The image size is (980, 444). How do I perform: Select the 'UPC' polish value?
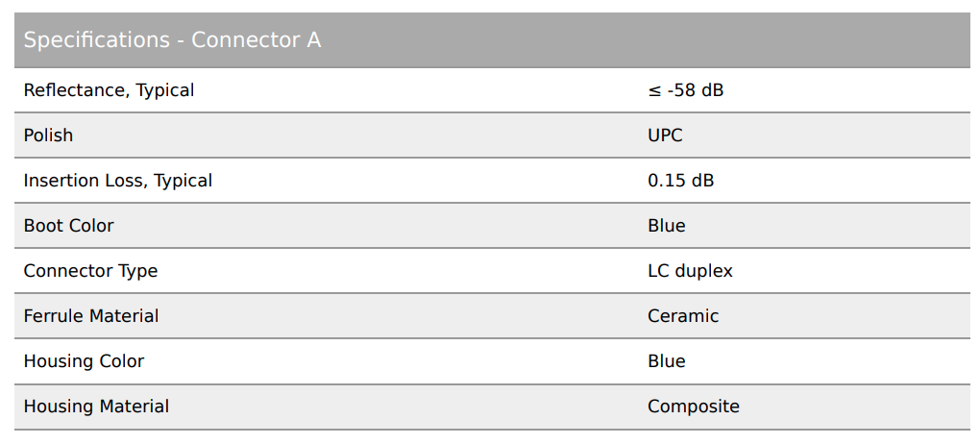coord(665,136)
